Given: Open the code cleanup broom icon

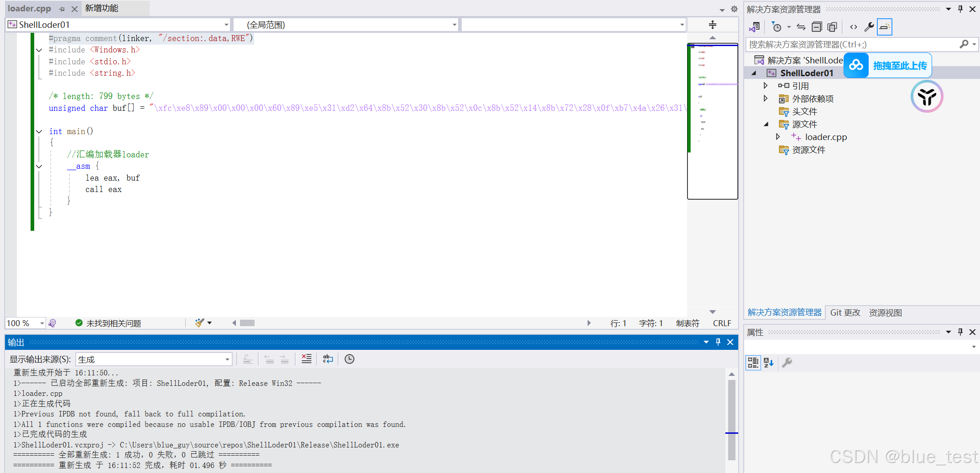Looking at the screenshot, I should tap(199, 322).
